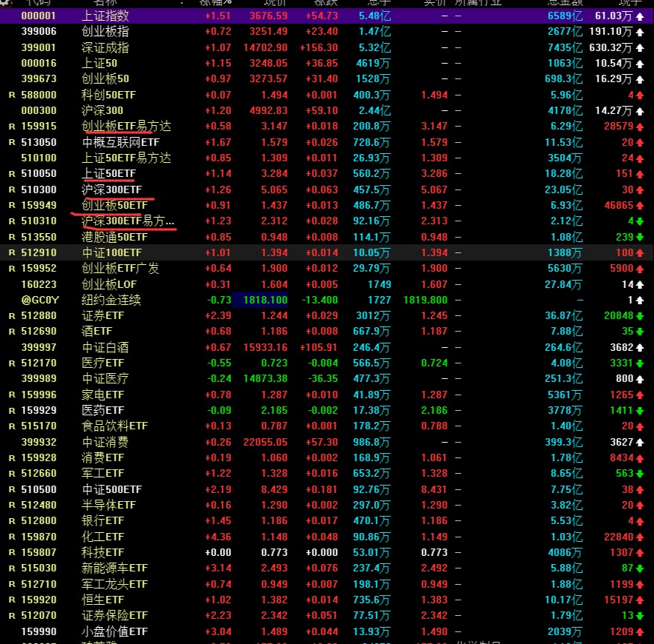Select code 510100

(x=39, y=158)
